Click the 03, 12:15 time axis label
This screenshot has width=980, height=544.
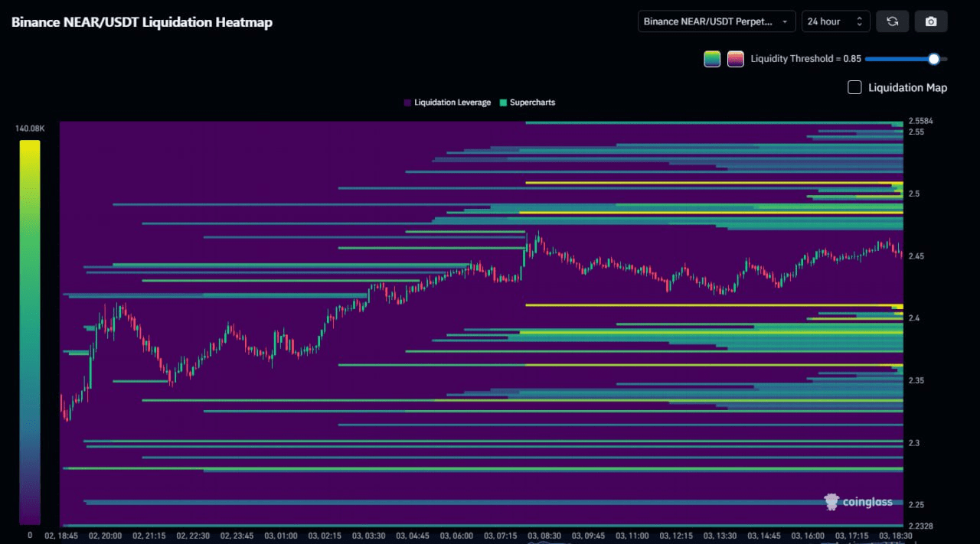(x=676, y=536)
